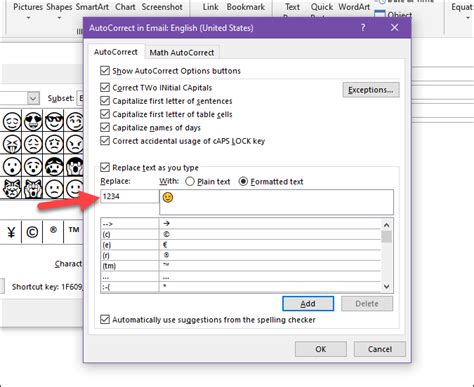Select the AutoCorrect tab
The height and width of the screenshot is (387, 474).
pyautogui.click(x=116, y=52)
